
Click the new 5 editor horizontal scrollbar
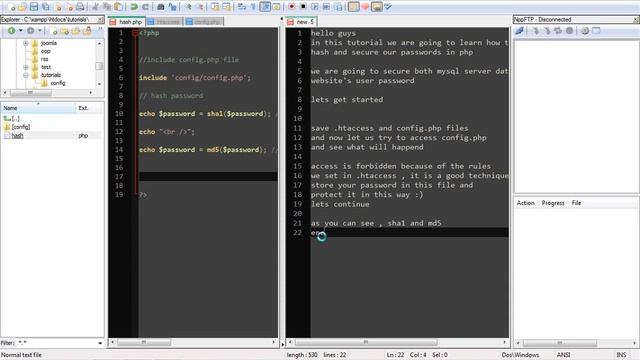[x=397, y=342]
